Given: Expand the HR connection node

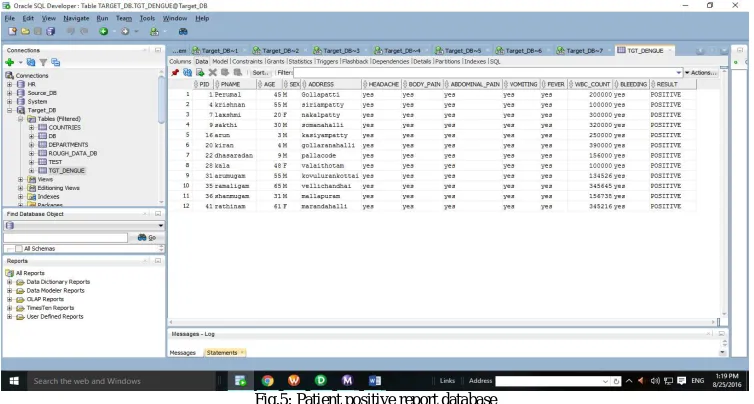Looking at the screenshot, I should (x=10, y=84).
